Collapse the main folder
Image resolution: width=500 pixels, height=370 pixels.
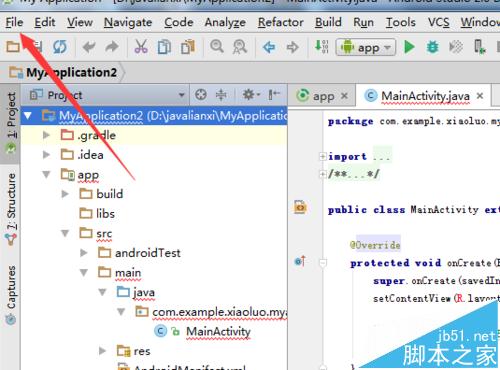84,273
